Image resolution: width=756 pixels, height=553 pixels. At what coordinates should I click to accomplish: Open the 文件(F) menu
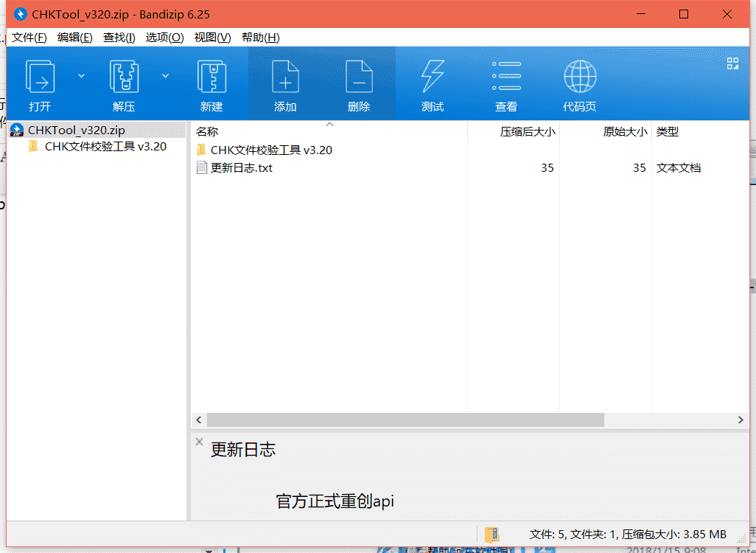(29, 38)
